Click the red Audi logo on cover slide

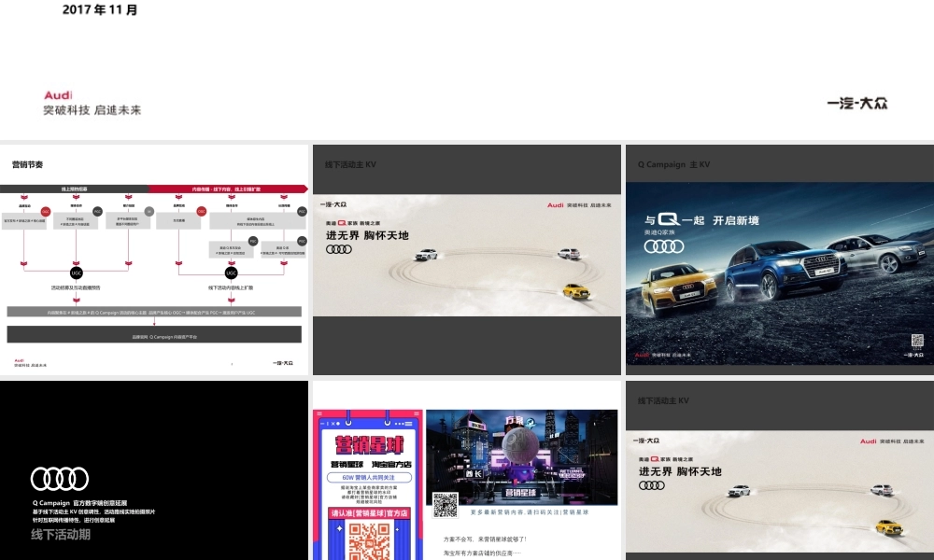pyautogui.click(x=58, y=95)
